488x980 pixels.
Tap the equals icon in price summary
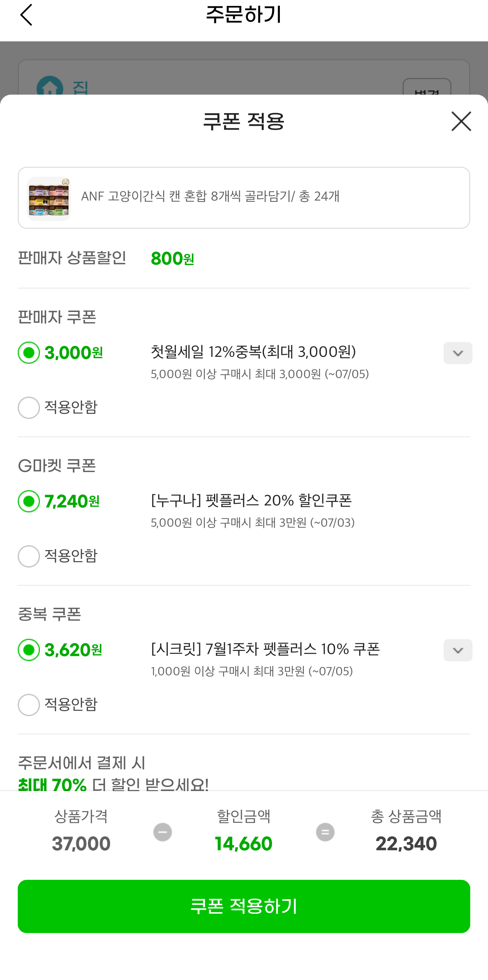click(x=325, y=832)
